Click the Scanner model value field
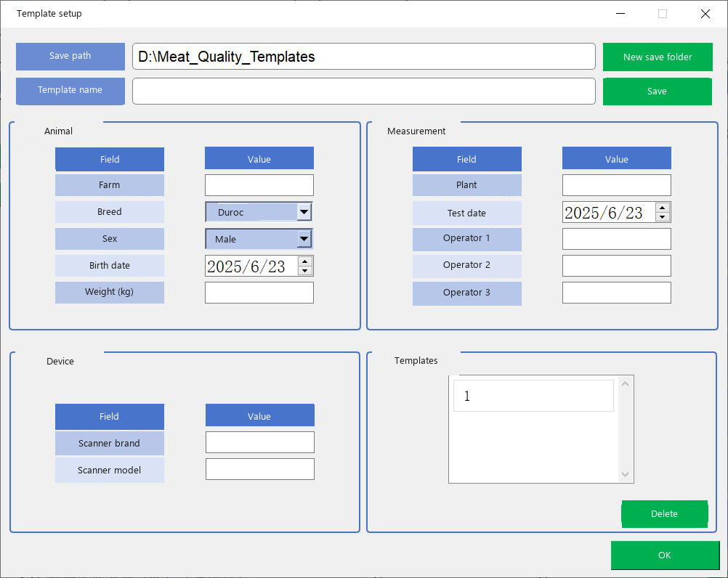Viewport: 728px width, 578px height. (260, 470)
